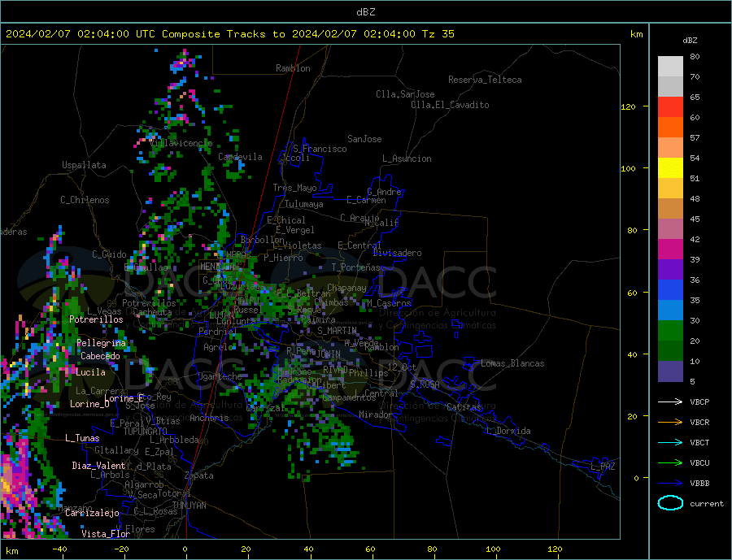Click the cyan VBCT arrow in legend
This screenshot has height=560, width=732.
pyautogui.click(x=670, y=442)
